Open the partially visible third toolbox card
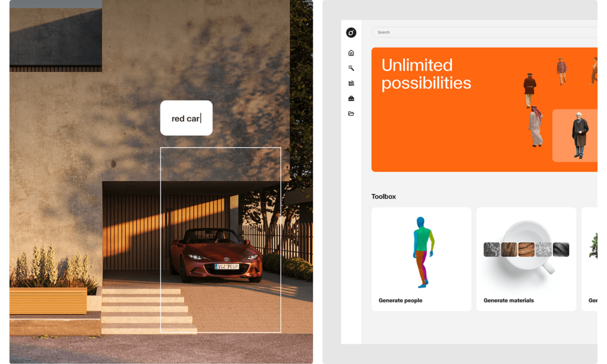 pyautogui.click(x=590, y=259)
